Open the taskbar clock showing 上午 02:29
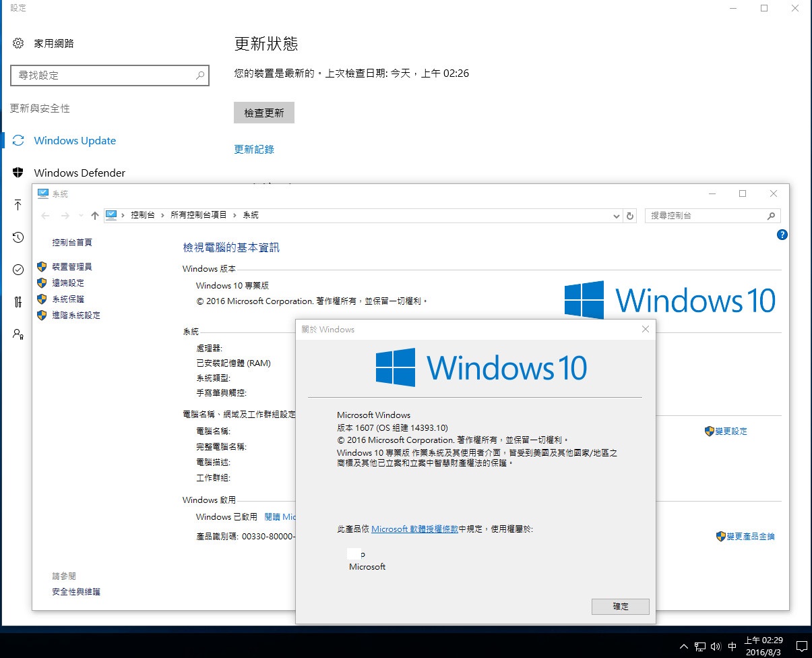The image size is (812, 658). click(x=763, y=646)
